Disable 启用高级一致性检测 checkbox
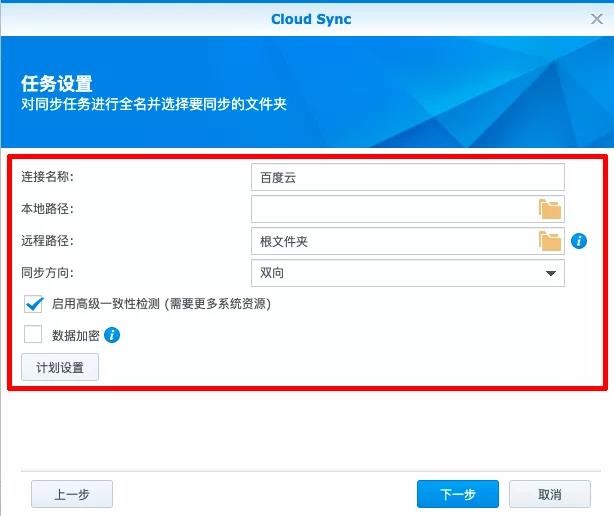Image resolution: width=614 pixels, height=516 pixels. point(33,304)
